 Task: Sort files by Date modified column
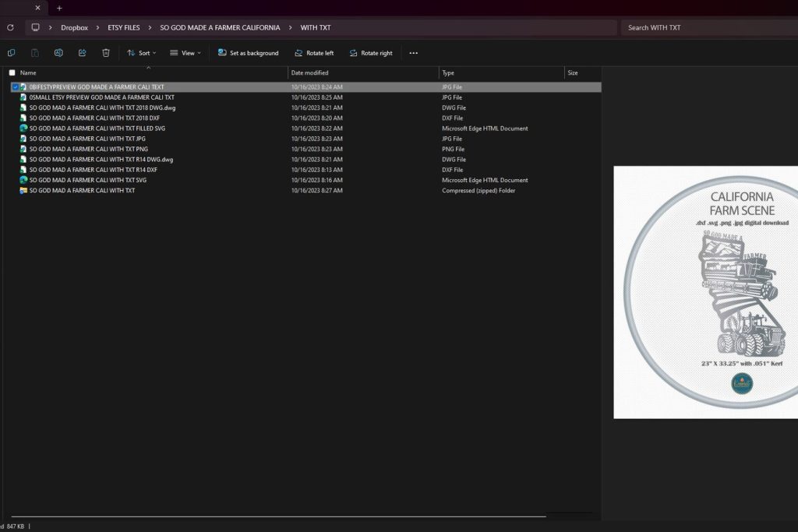309,72
